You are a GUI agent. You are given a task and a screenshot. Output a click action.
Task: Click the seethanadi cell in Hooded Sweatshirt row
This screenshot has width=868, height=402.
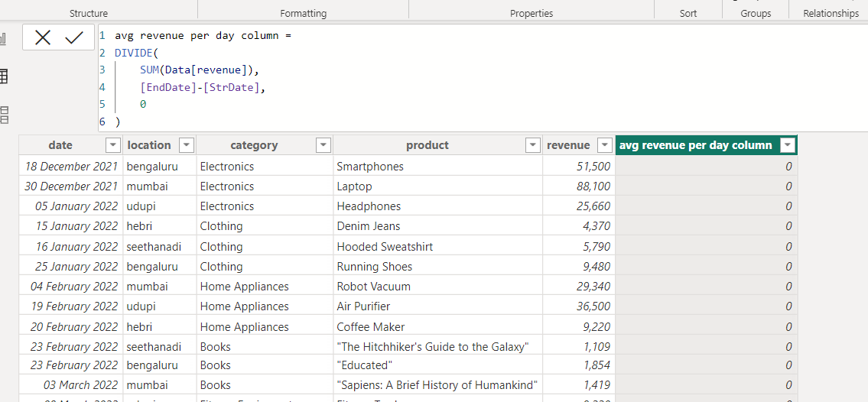point(159,247)
